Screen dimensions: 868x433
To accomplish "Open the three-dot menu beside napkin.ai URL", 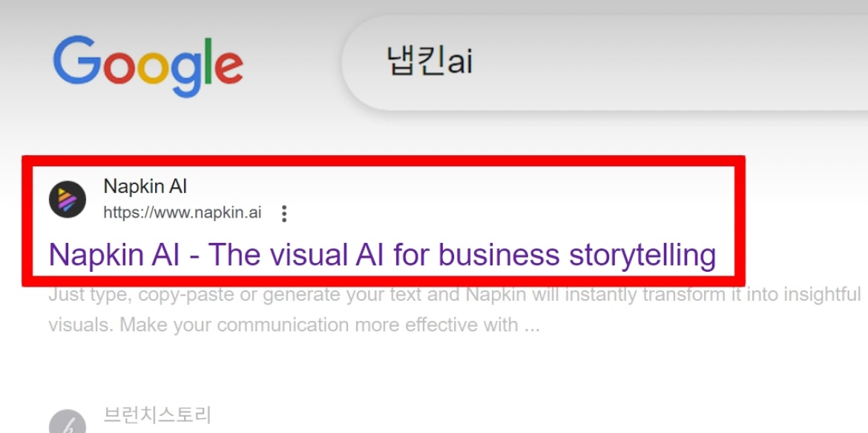I will pyautogui.click(x=284, y=213).
